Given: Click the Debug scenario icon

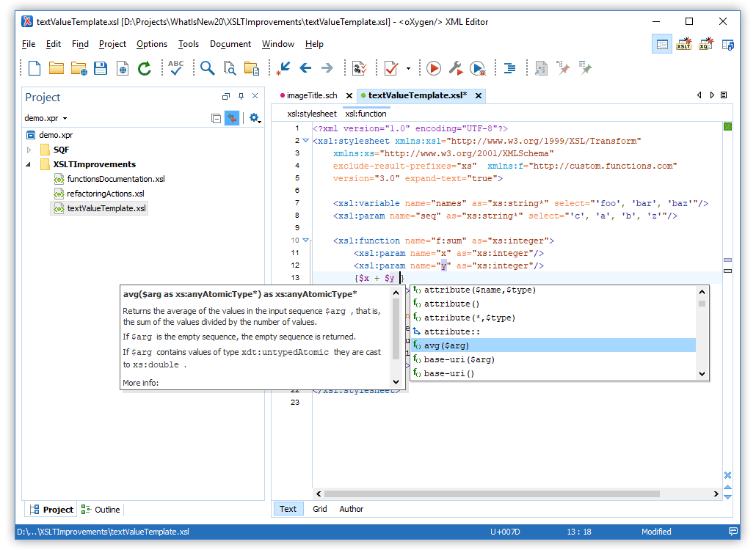Looking at the screenshot, I should pyautogui.click(x=478, y=68).
